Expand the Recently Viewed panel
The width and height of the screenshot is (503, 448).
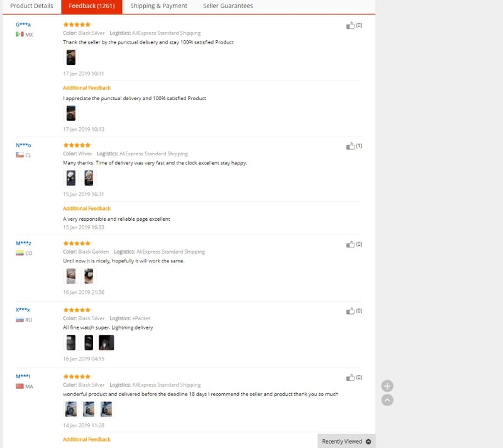[346, 441]
